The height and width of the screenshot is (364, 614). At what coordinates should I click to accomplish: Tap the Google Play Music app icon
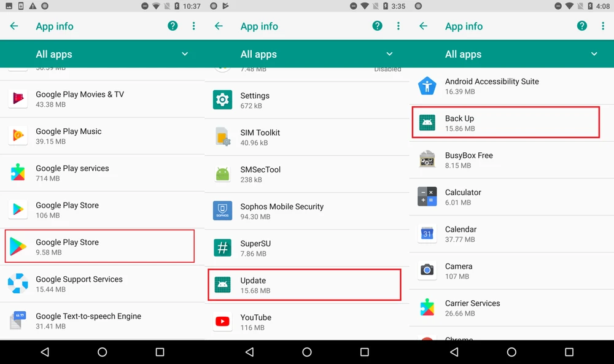click(18, 136)
